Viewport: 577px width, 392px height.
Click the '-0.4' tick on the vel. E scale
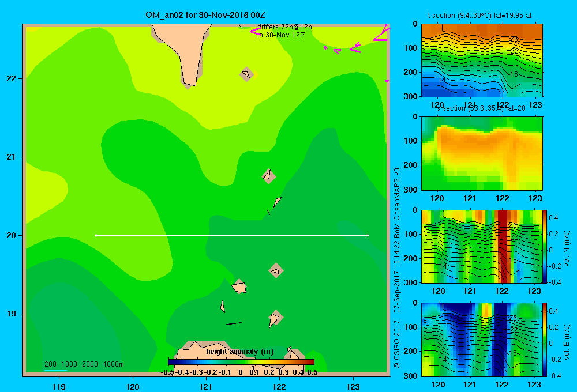click(x=555, y=375)
